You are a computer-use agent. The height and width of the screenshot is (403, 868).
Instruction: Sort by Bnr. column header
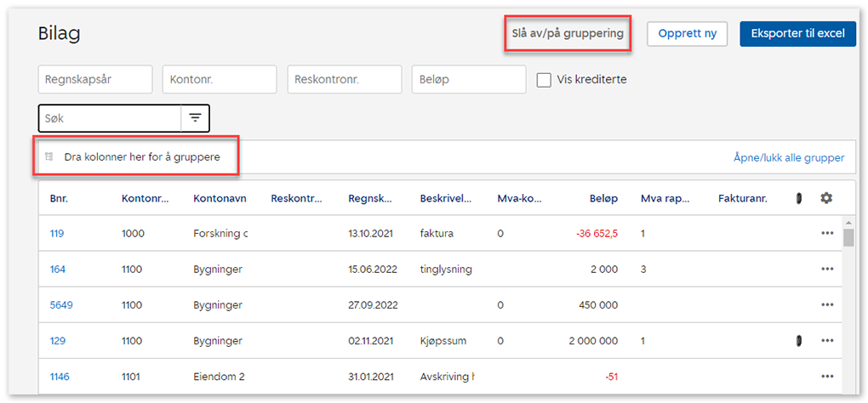click(59, 198)
